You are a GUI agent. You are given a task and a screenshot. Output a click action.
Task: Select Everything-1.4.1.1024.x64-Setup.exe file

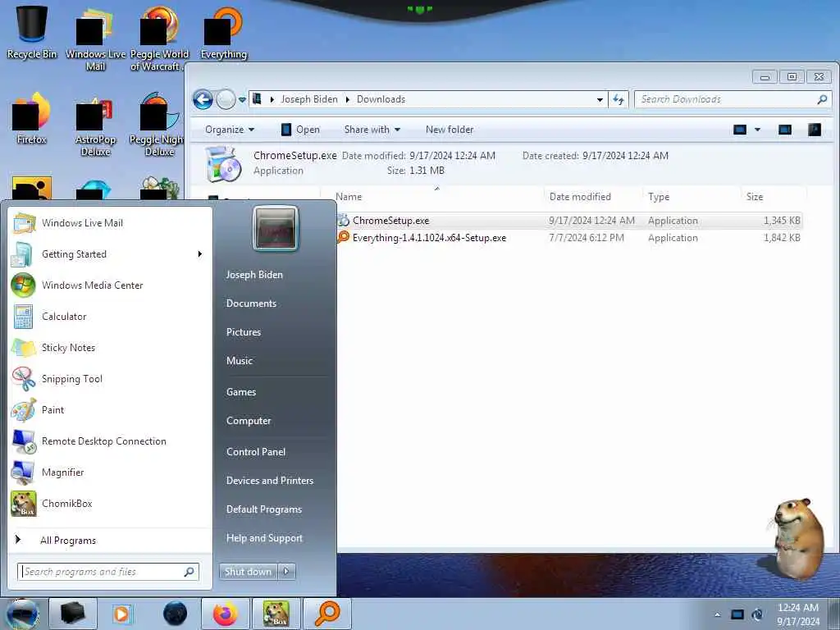[x=569, y=238]
